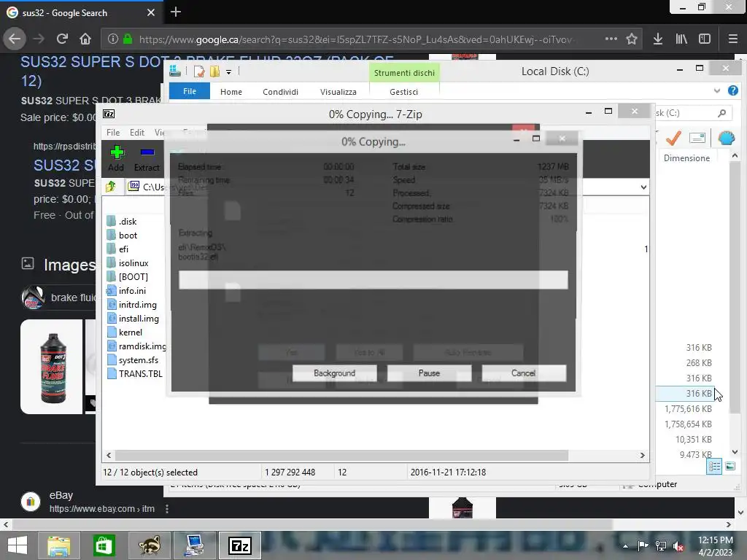Cancel the copying operation
This screenshot has height=560, width=747.
(524, 373)
